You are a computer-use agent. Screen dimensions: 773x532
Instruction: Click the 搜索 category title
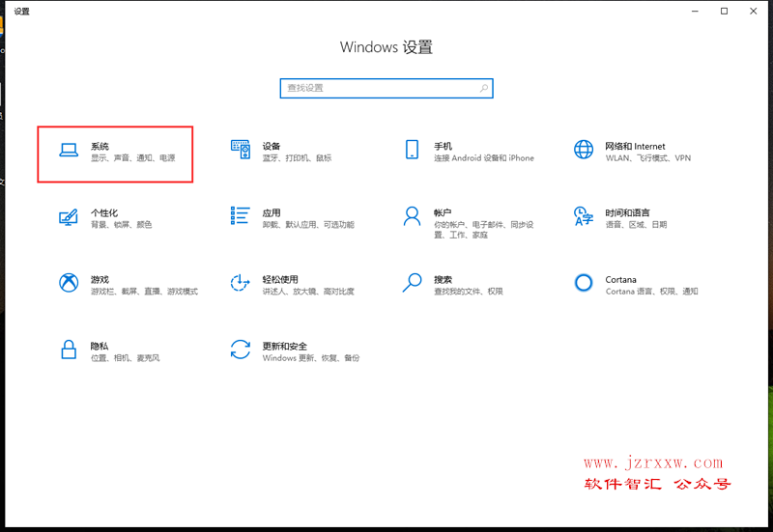tap(443, 279)
